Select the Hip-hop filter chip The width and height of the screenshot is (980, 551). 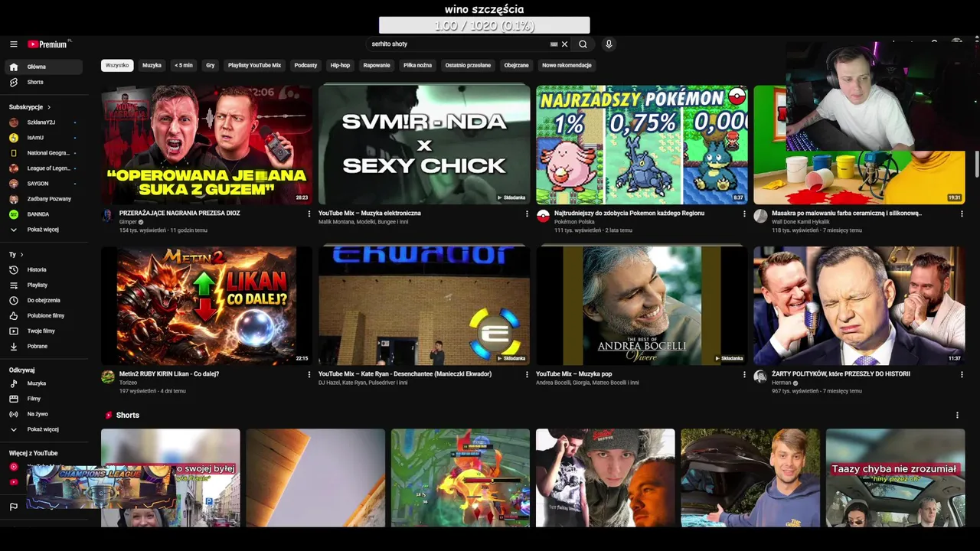pos(340,65)
